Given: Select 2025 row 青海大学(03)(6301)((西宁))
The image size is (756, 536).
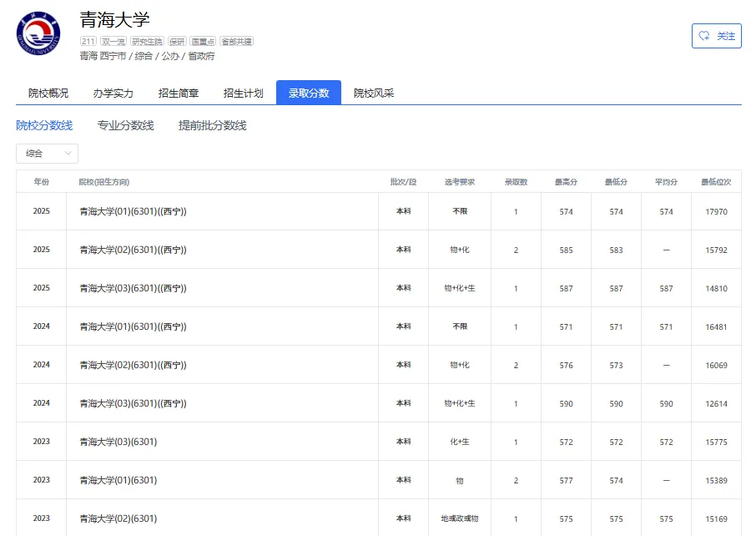Looking at the screenshot, I should (x=379, y=288).
